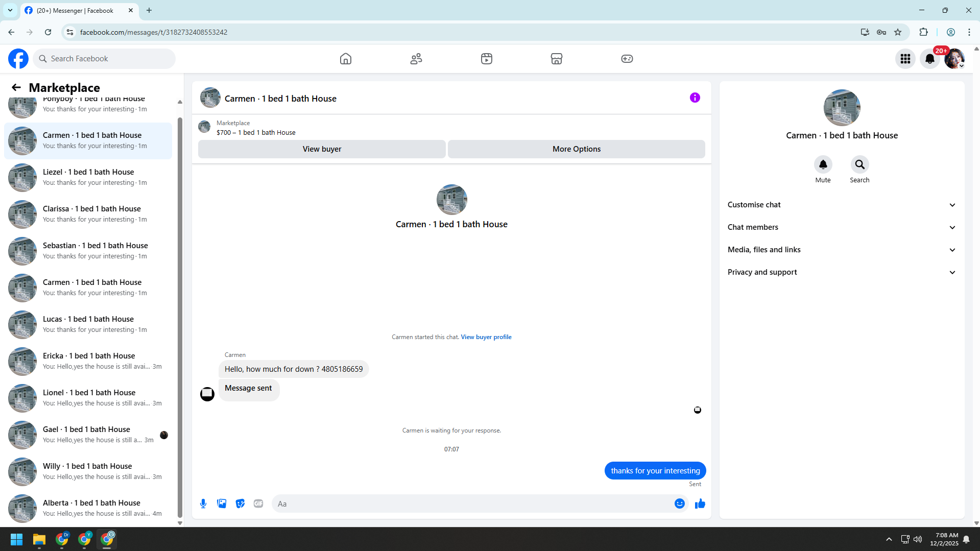Select the Messenger | Facebook tab
This screenshot has height=551, width=980.
tap(79, 10)
